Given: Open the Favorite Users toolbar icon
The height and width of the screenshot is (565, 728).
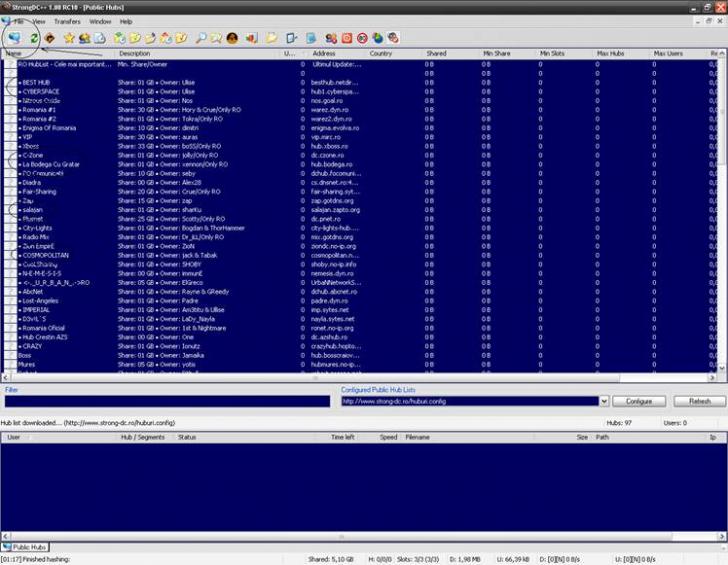Looking at the screenshot, I should click(85, 37).
